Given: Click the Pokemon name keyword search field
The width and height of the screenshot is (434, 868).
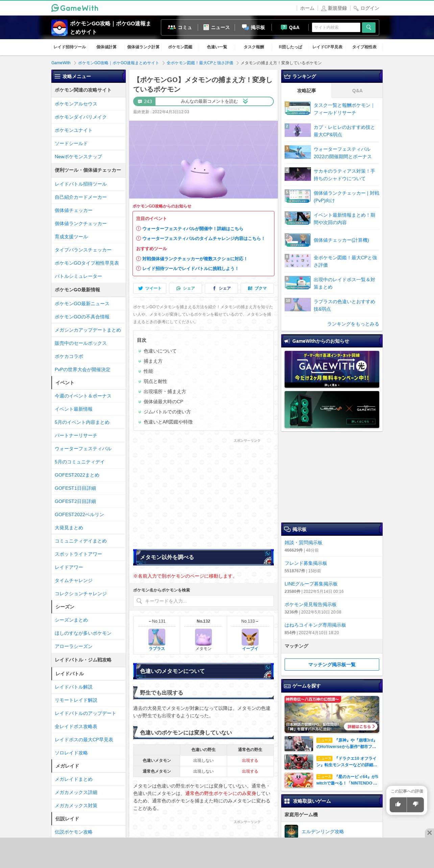Looking at the screenshot, I should pos(203,601).
